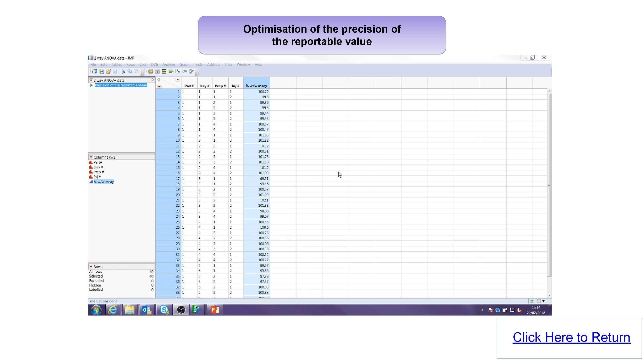Screen dimensions: 644x362
Task: Click the Paste icon in the toolbar
Action: pos(136,71)
